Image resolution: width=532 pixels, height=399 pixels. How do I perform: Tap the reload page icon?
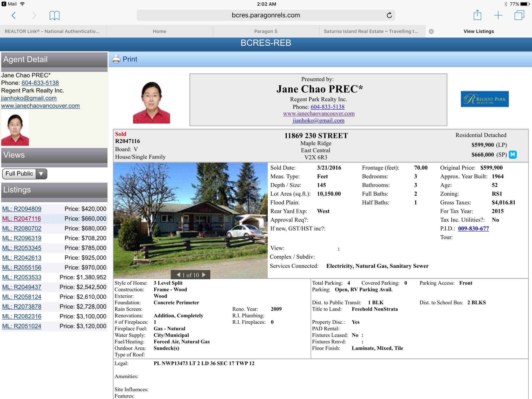point(389,15)
